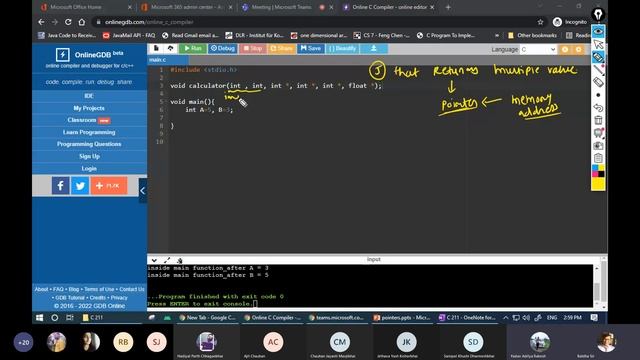Click the pen nib annotation tool icon
The width and height of the screenshot is (640, 360).
[598, 15]
